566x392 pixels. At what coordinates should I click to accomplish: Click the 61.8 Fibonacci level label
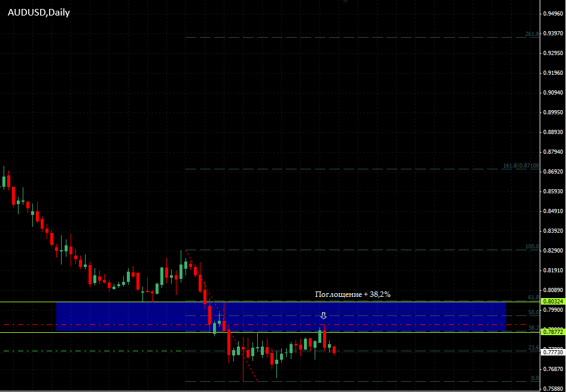click(534, 297)
